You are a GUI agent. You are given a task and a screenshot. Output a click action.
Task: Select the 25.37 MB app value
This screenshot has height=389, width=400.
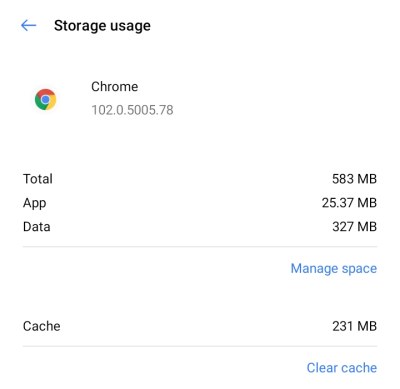(349, 203)
